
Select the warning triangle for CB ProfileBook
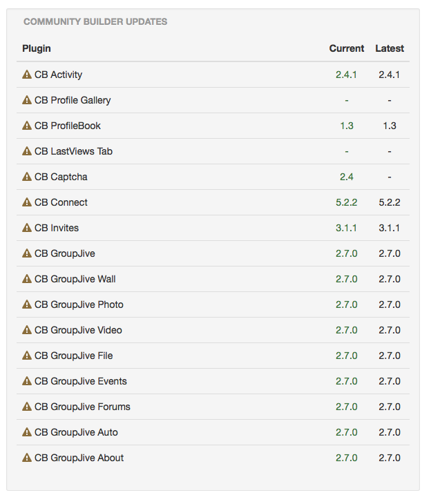[27, 126]
